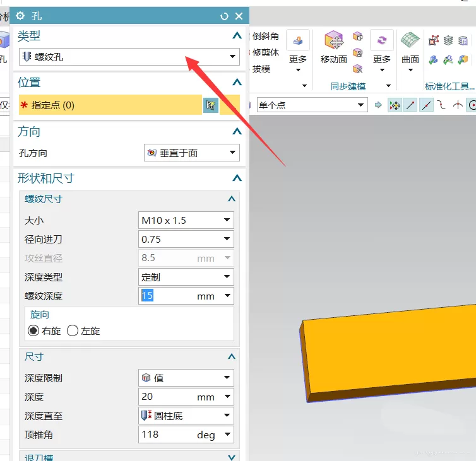Collapse the 位置 section
The width and height of the screenshot is (476, 461).
point(237,82)
